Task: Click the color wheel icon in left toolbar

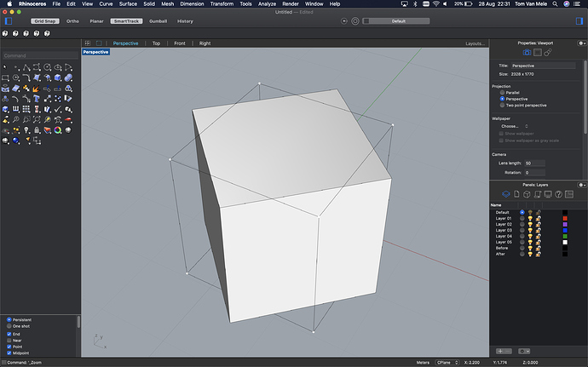Action: point(57,130)
